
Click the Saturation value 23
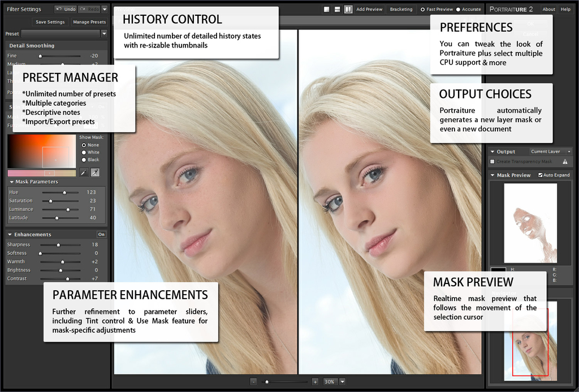(93, 201)
